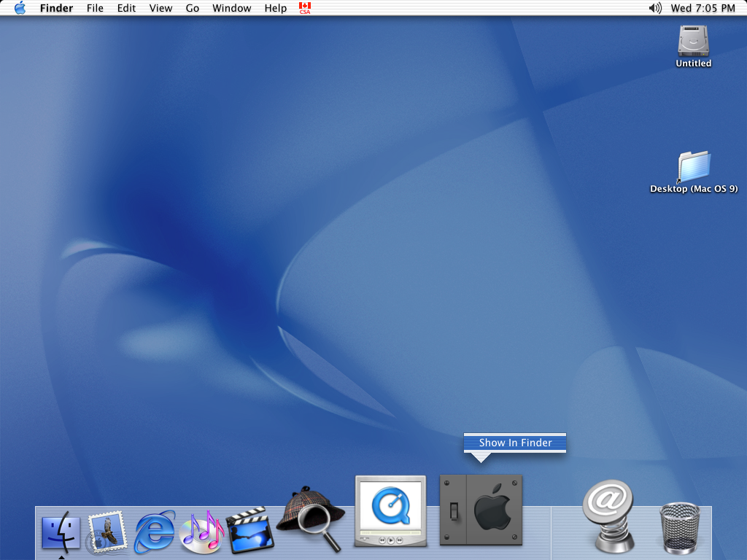This screenshot has height=560, width=747.
Task: Click the volume speaker icon in menu bar
Action: pos(655,8)
